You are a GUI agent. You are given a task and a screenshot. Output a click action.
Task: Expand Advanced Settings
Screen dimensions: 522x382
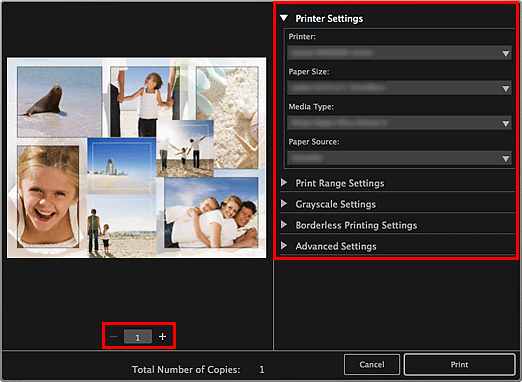[x=284, y=246]
